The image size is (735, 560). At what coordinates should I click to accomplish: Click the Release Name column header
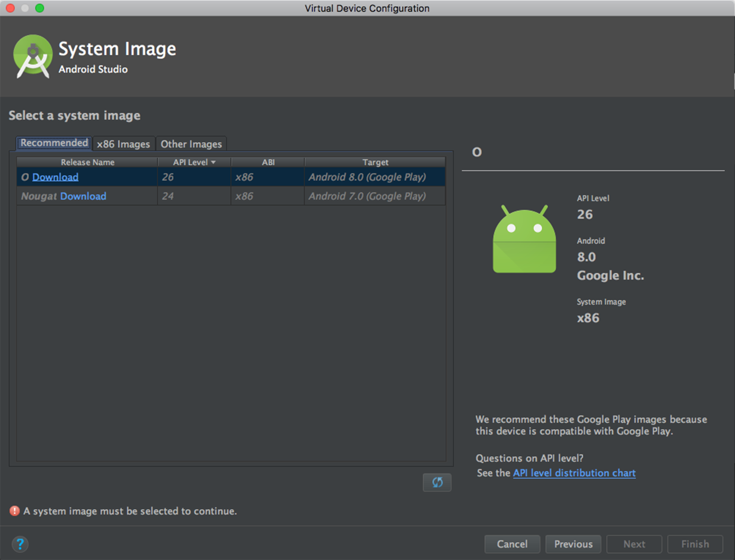[x=87, y=162]
